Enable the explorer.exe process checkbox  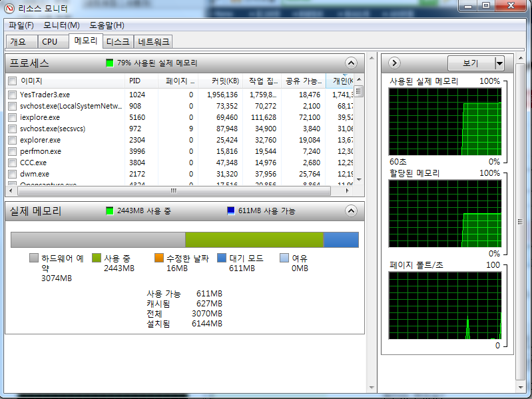pos(12,141)
